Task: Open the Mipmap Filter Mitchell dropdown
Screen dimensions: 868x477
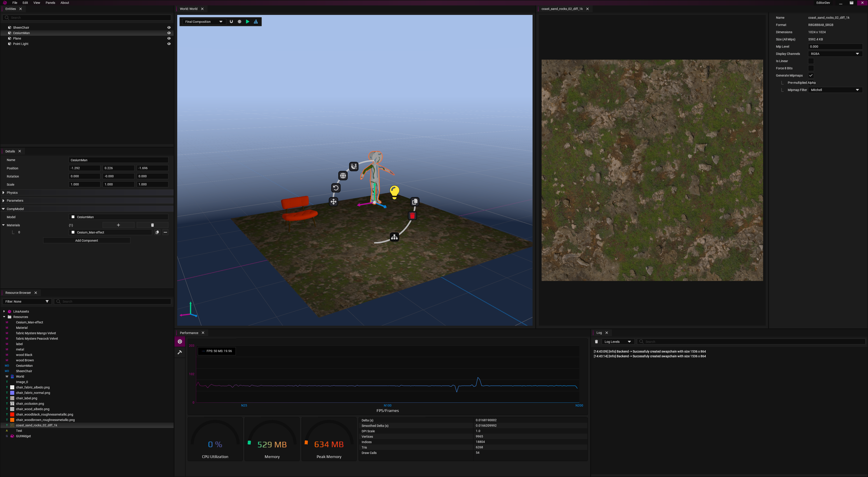Action: point(835,90)
